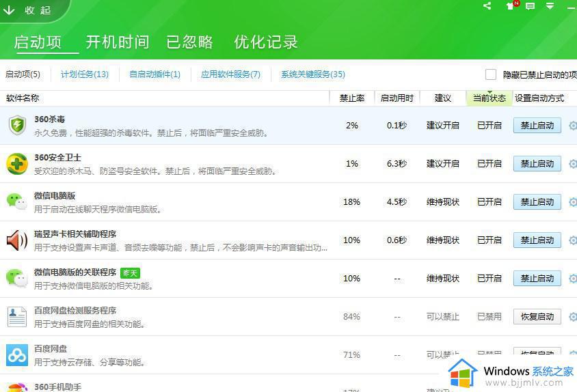Open the 自启动插件(1) sub-tab
The image size is (577, 392).
point(155,74)
